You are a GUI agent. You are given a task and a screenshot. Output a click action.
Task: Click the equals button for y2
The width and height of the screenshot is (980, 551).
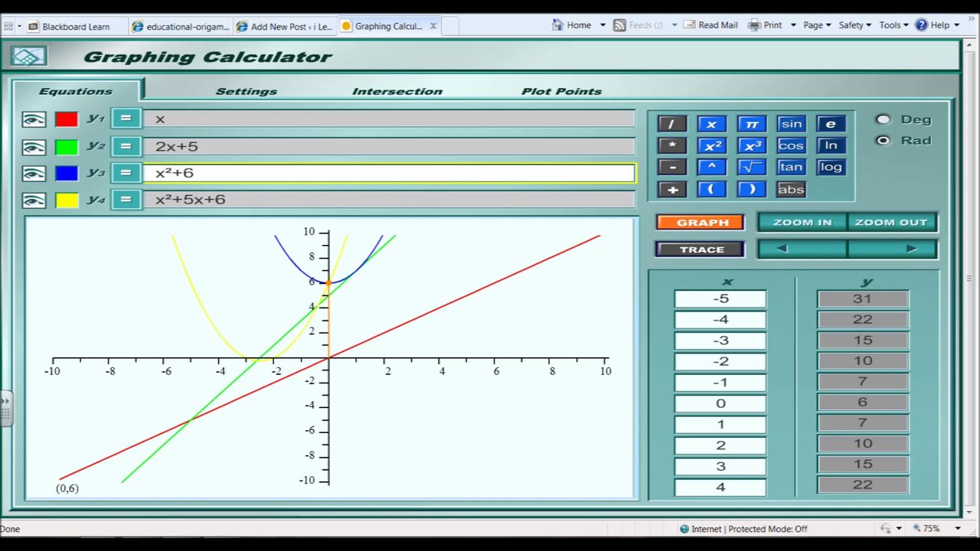tap(126, 146)
